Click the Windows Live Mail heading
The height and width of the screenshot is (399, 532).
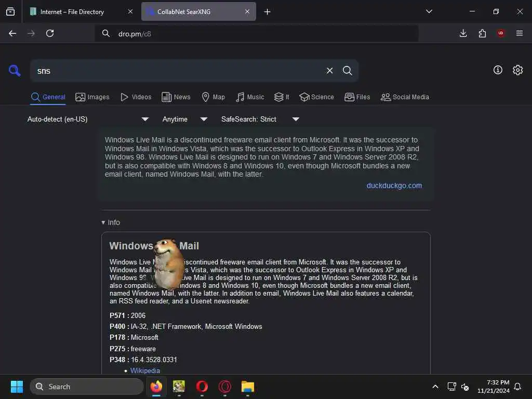[x=154, y=246]
